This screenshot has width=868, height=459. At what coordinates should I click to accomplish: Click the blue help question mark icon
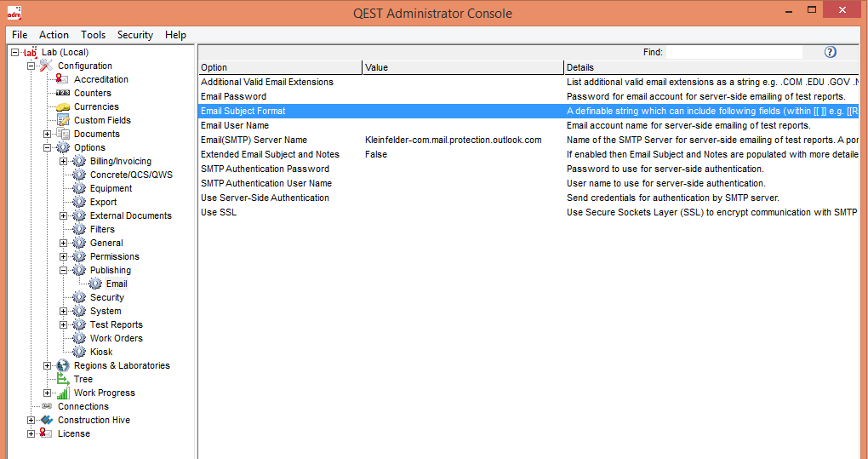[830, 52]
